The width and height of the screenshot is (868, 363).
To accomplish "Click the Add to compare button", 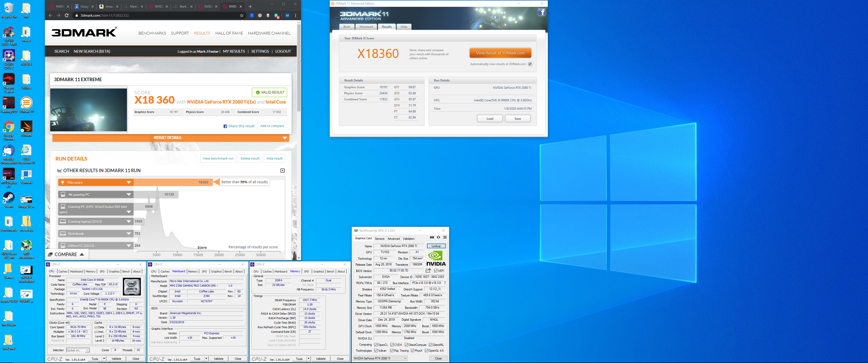I will (x=272, y=126).
